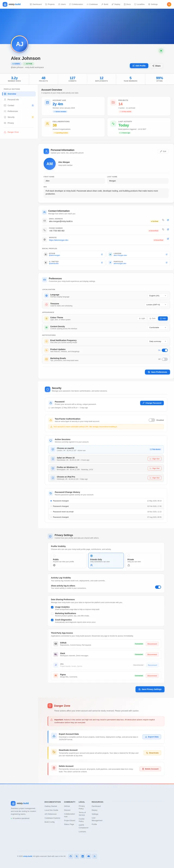Viewport: 174px width, 868px height.
Task: Select Auto colour theme
Action: 163,318
